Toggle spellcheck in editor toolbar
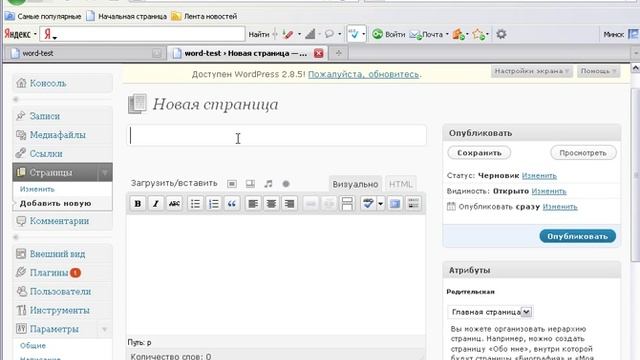Image resolution: width=640 pixels, height=360 pixels. tap(368, 203)
